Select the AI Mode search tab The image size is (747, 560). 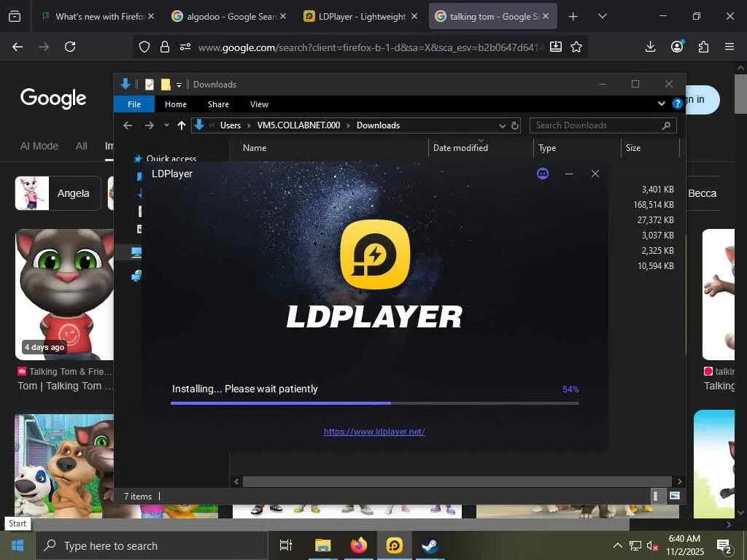pyautogui.click(x=39, y=146)
